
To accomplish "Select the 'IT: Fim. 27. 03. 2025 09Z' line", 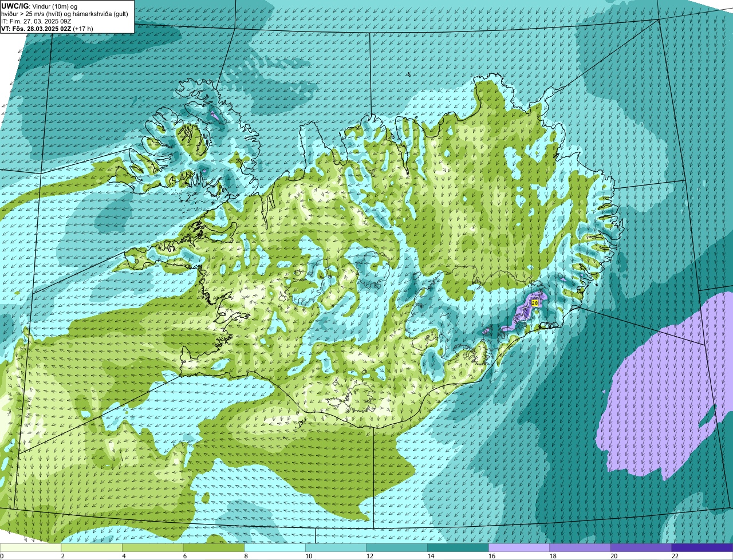I will click(x=37, y=21).
